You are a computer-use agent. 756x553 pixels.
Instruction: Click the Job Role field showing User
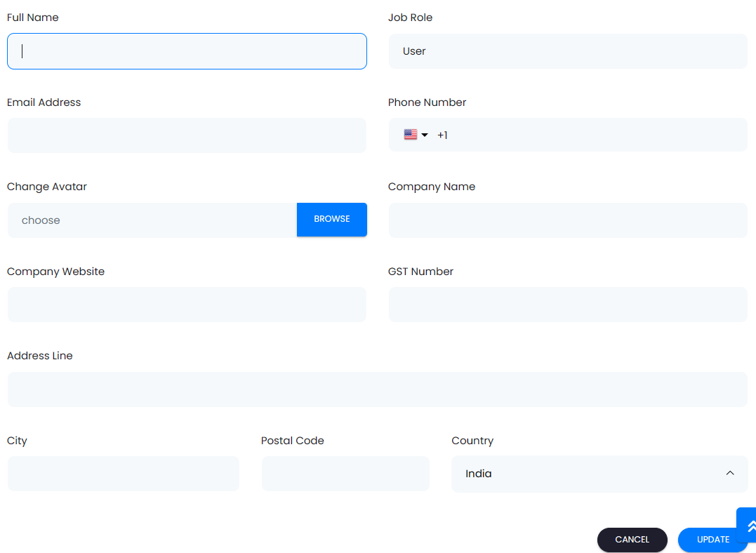tap(567, 51)
